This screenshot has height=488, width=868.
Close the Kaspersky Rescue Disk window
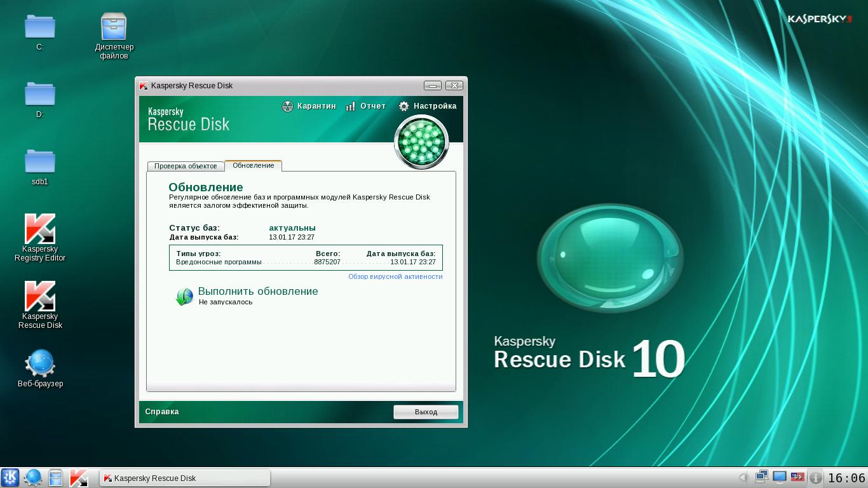(454, 85)
